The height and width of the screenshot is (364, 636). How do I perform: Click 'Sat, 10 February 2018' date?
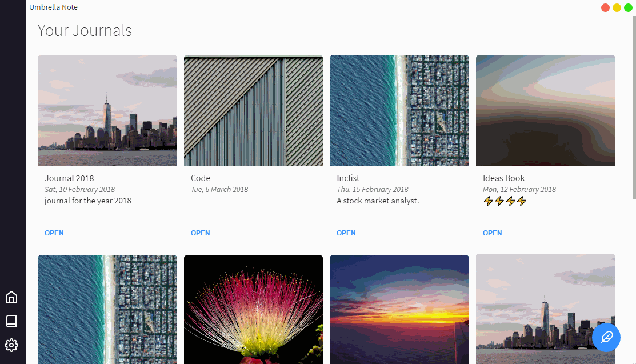click(79, 190)
